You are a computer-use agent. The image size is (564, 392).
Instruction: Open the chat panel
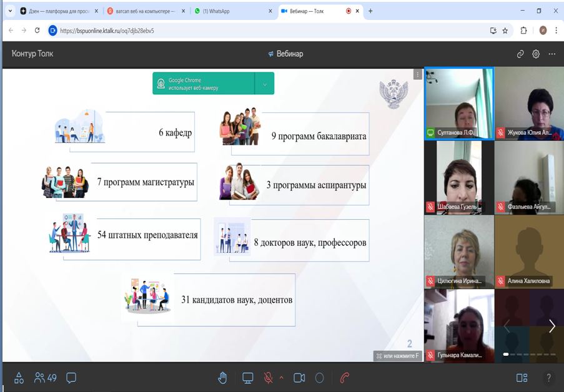(x=71, y=378)
